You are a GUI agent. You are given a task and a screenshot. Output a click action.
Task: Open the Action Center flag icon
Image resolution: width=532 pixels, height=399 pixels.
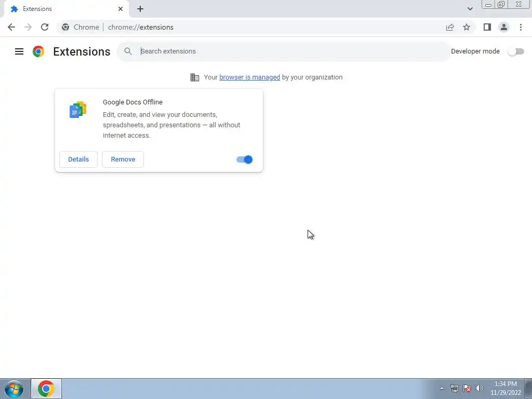[x=467, y=388]
